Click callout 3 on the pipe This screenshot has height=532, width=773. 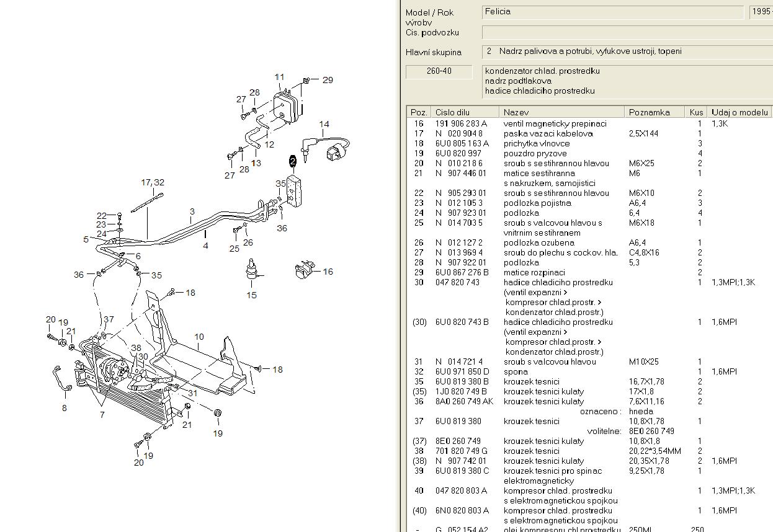click(192, 211)
